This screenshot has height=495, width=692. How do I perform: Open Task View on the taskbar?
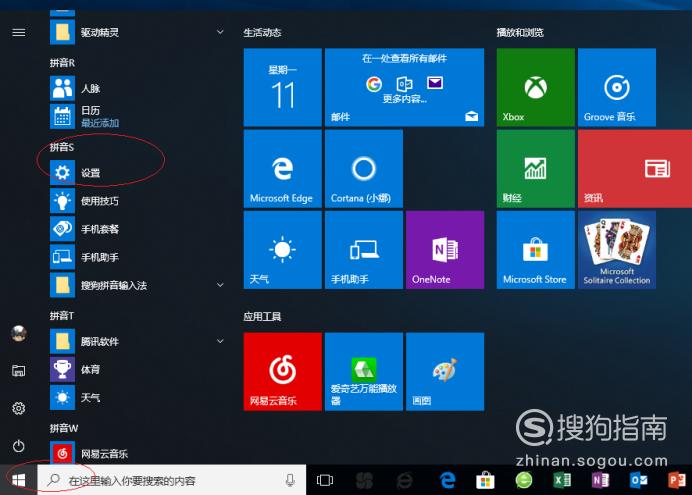pyautogui.click(x=325, y=480)
